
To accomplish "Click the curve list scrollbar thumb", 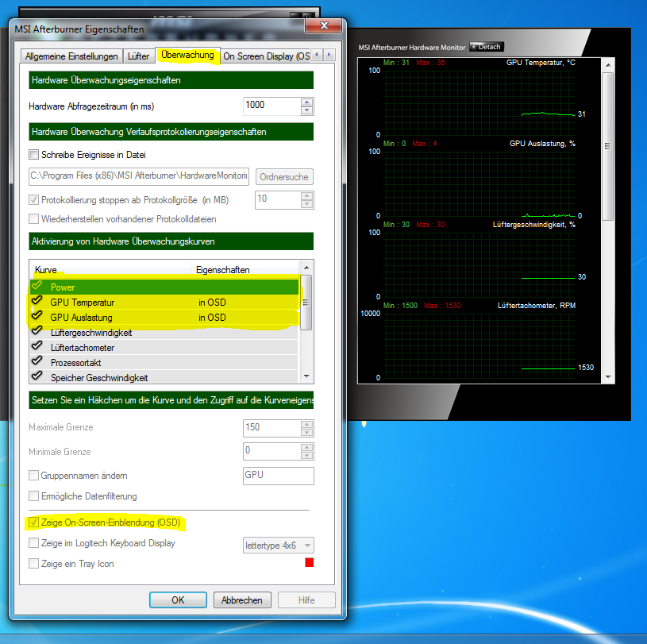I will 306,303.
